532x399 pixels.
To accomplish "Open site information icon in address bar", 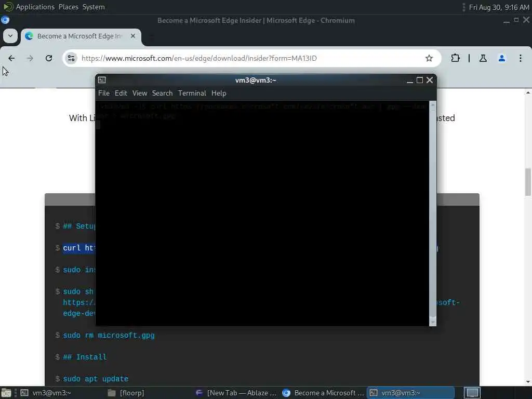I will [x=71, y=58].
